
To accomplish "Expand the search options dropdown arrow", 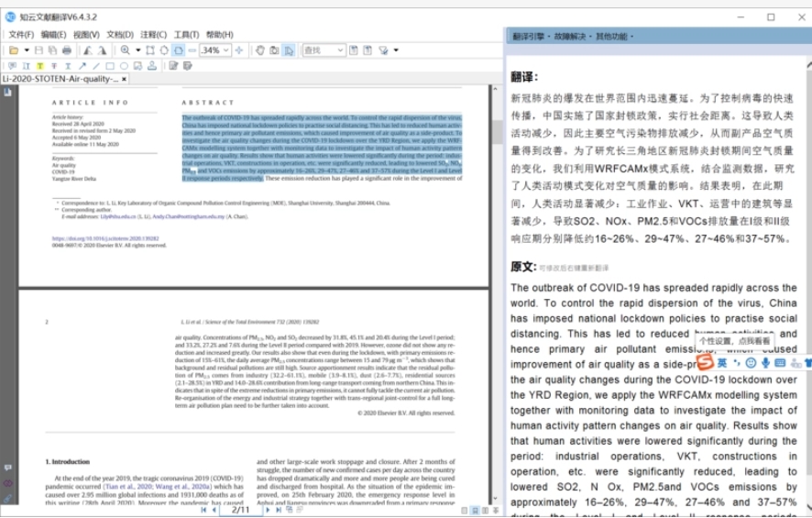I will tap(396, 50).
